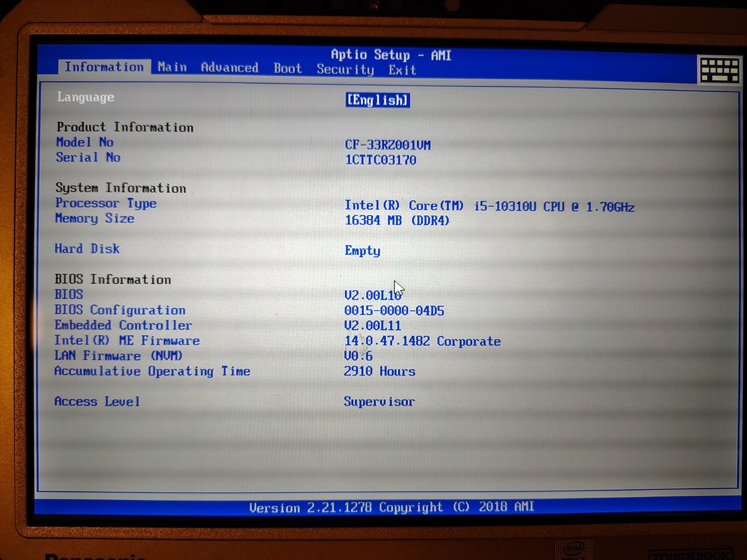Select the Serial No label
The image size is (747, 560).
pyautogui.click(x=88, y=157)
